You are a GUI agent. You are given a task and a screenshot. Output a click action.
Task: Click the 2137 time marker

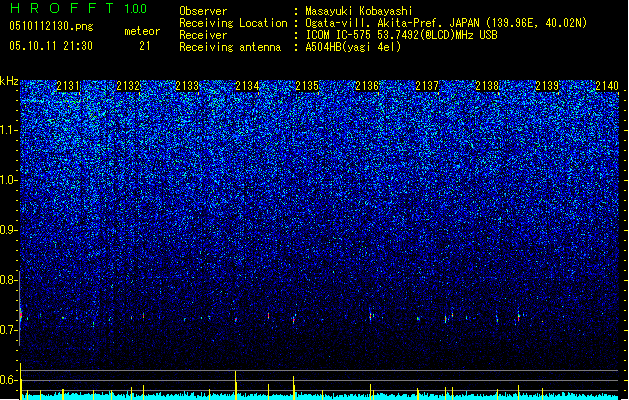(427, 86)
